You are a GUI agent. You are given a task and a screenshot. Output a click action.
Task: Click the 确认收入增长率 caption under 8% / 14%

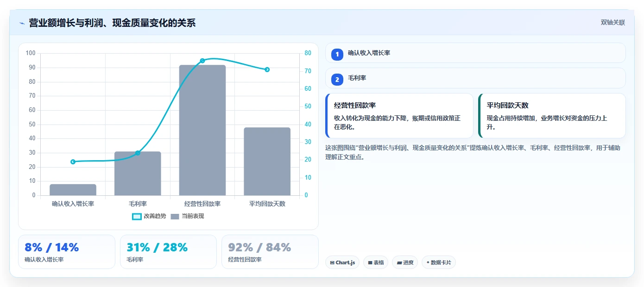[x=44, y=260]
